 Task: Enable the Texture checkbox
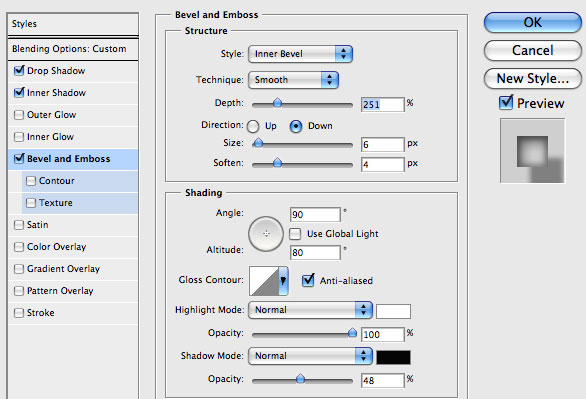[x=31, y=203]
